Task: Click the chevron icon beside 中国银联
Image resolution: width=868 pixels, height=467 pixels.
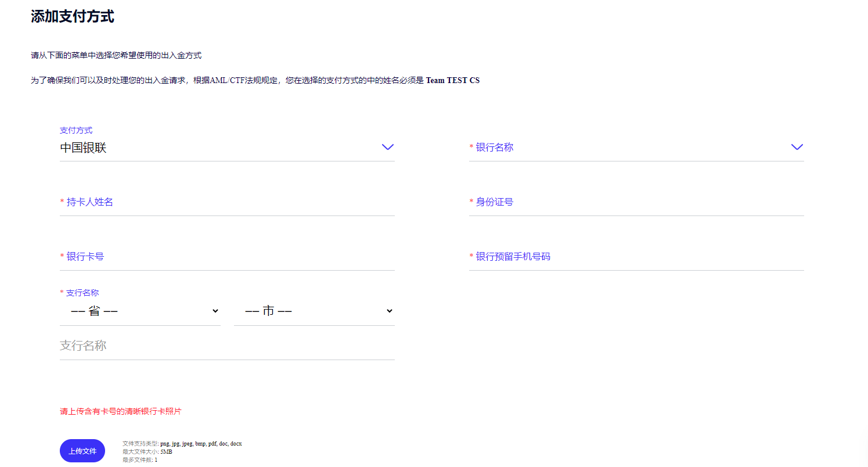Action: 388,147
